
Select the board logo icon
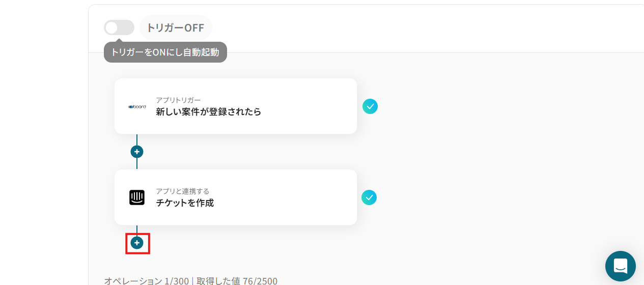pos(137,106)
